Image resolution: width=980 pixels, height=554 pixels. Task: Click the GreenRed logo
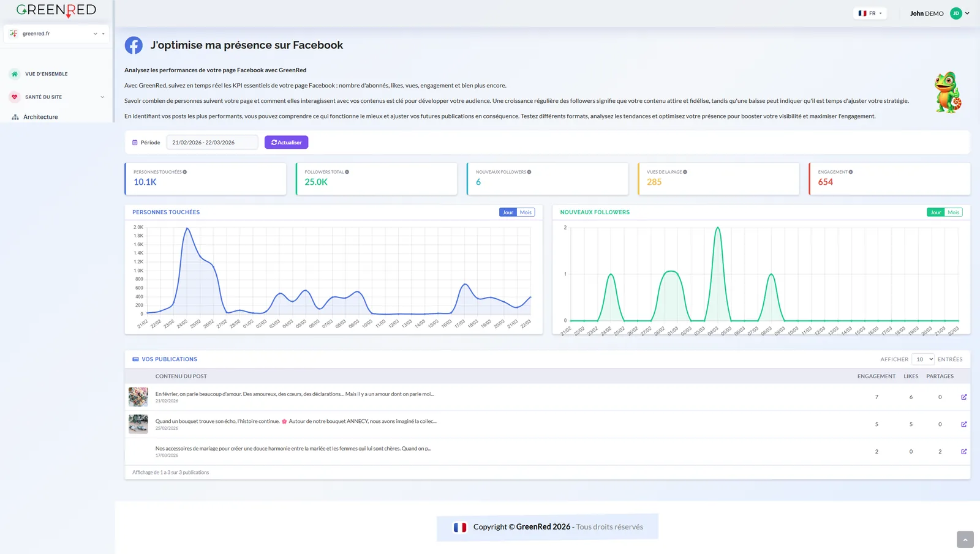[x=56, y=10]
